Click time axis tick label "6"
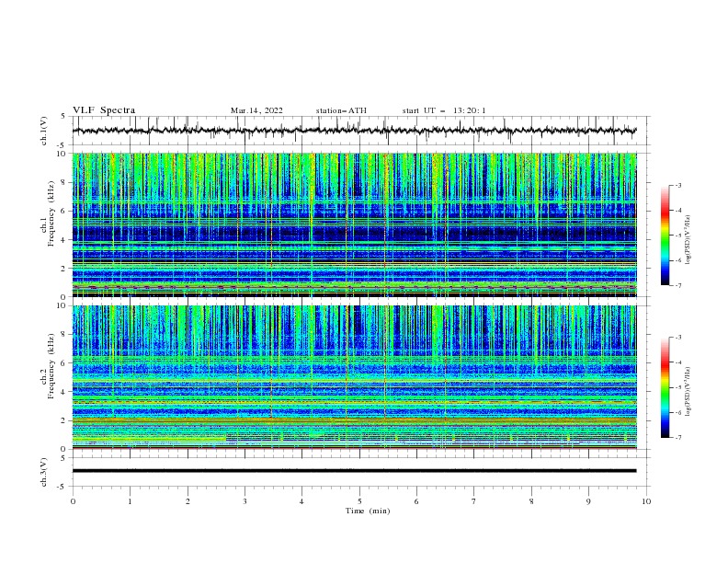The height and width of the screenshot is (563, 728). (x=416, y=501)
